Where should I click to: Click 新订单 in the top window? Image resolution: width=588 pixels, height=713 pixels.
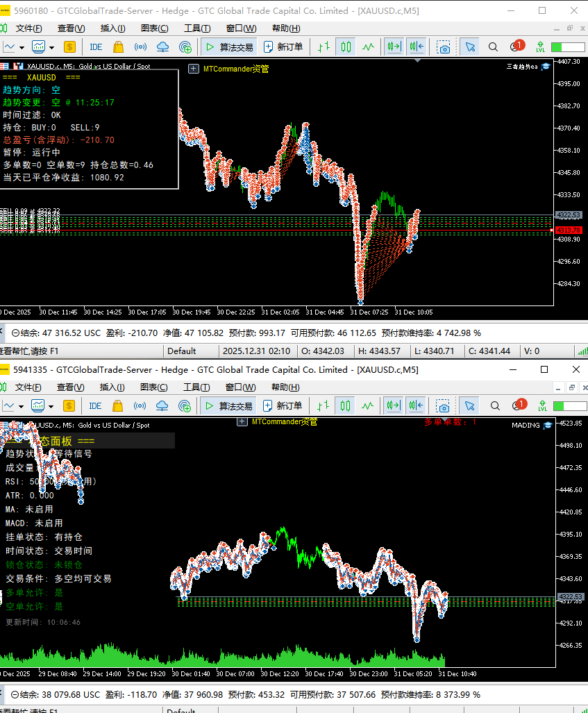click(283, 47)
